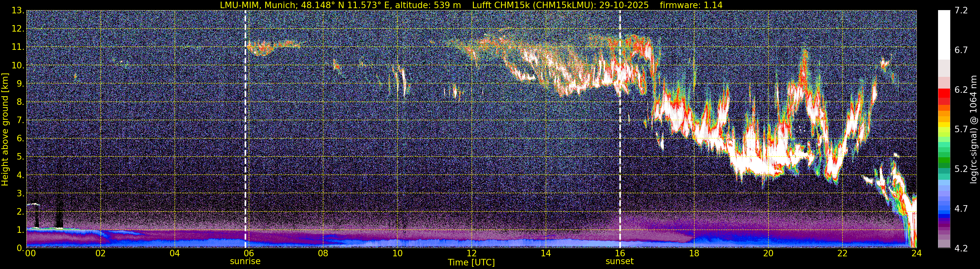Click the '7.' height tick label
Image resolution: width=980 pixels, height=269 pixels.
[x=20, y=120]
